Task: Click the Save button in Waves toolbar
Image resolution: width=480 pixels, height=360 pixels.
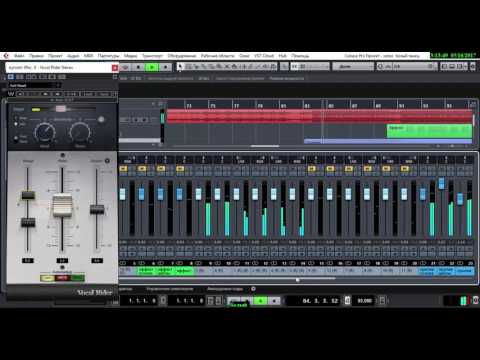Action: pos(105,94)
